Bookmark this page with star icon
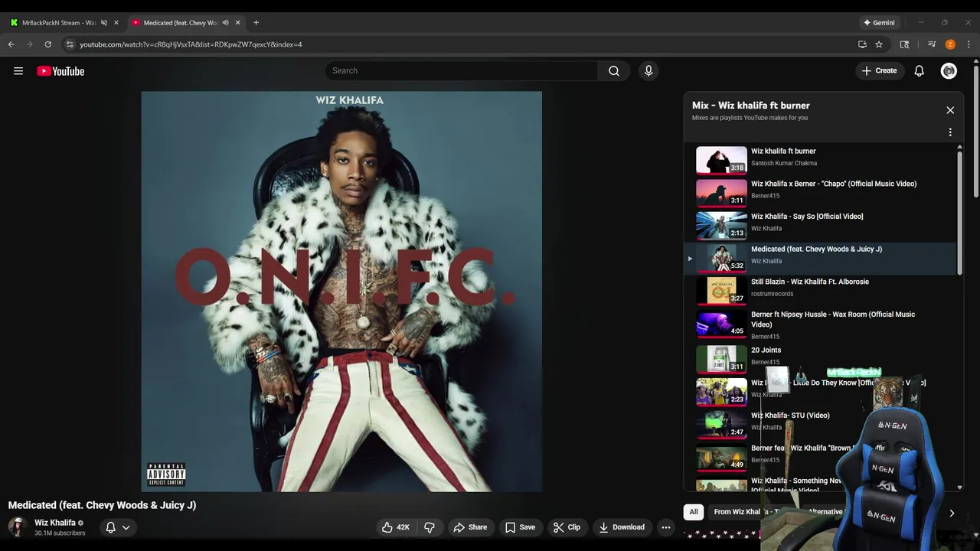Viewport: 980px width, 551px height. coord(879,44)
